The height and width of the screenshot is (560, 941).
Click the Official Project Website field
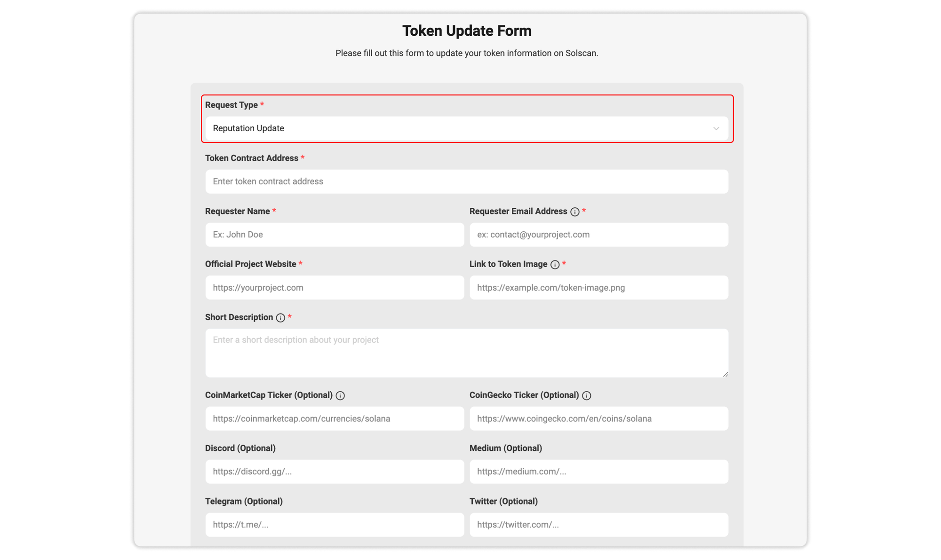334,288
